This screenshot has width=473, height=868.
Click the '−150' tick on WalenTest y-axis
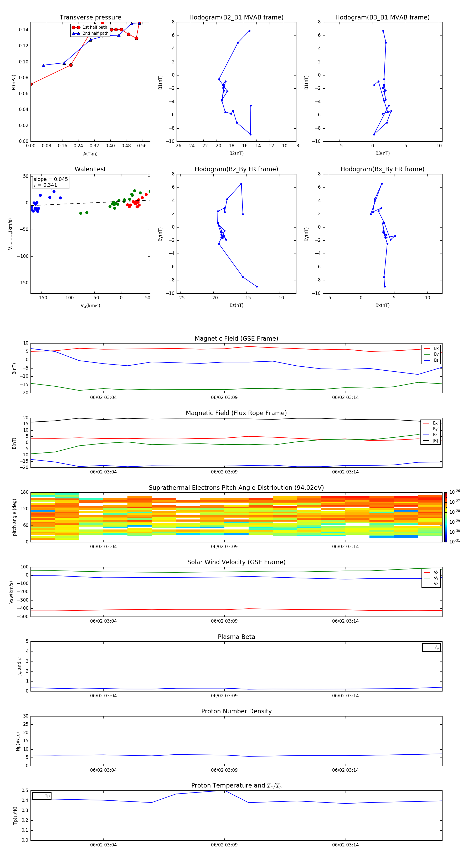pyautogui.click(x=23, y=283)
